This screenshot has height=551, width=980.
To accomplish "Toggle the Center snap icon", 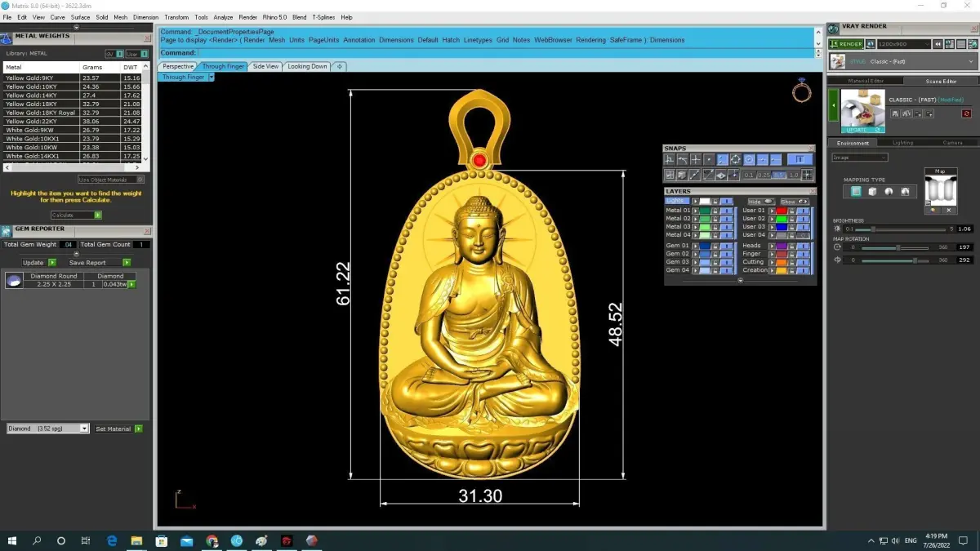I will (x=749, y=159).
